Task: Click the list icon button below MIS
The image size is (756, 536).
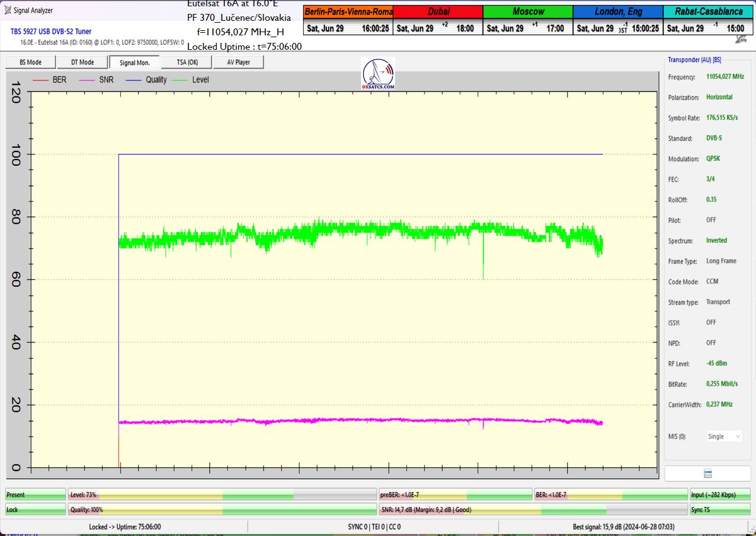Action: click(x=707, y=474)
